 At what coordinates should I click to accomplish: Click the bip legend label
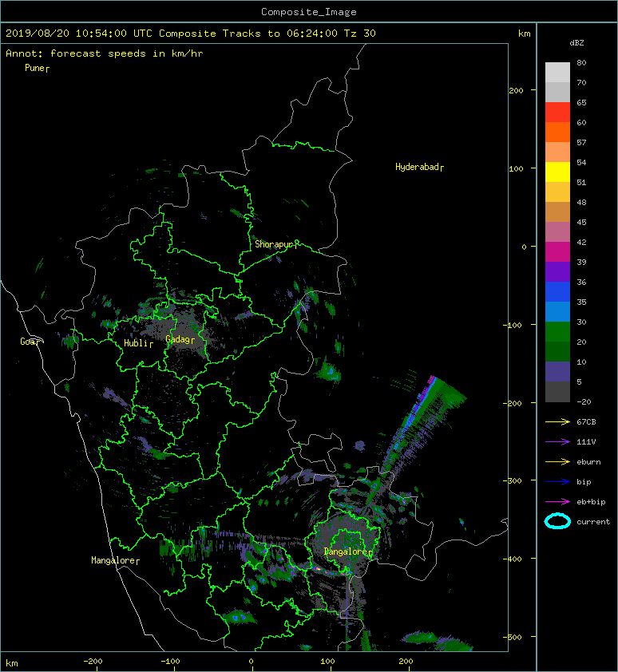(x=584, y=482)
